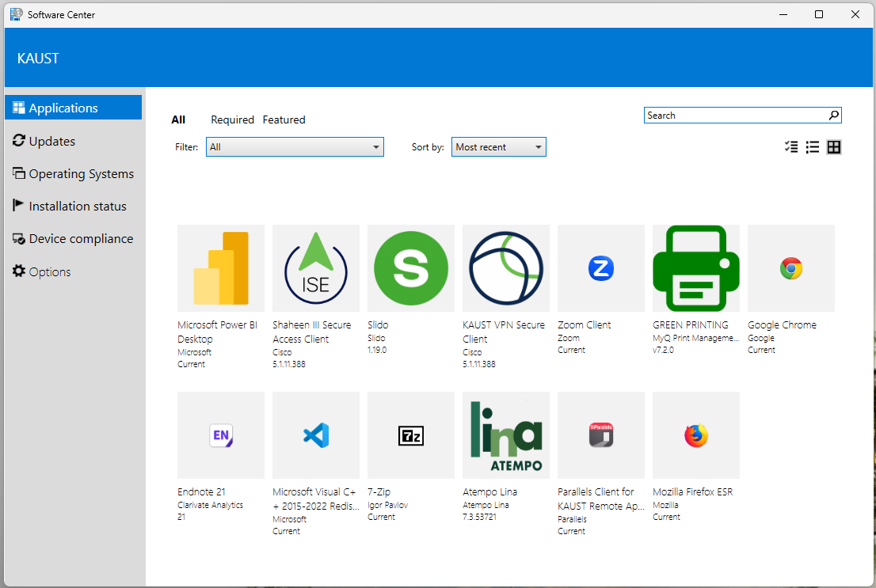The width and height of the screenshot is (876, 588).
Task: Click the GREEN PRINTING title text
Action: click(691, 325)
